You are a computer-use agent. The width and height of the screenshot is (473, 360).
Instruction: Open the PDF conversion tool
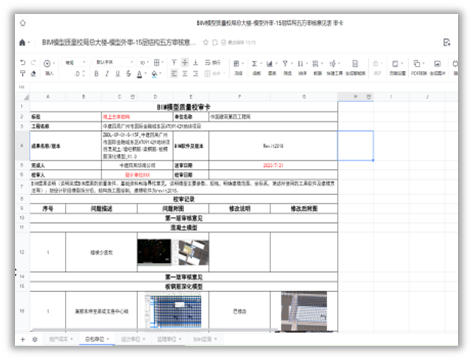418,67
